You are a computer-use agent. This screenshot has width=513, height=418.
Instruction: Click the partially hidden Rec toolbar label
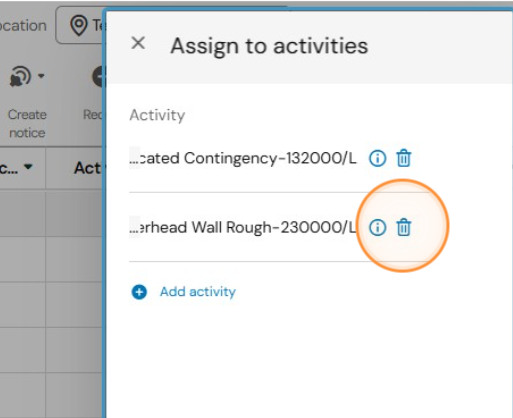coord(93,115)
